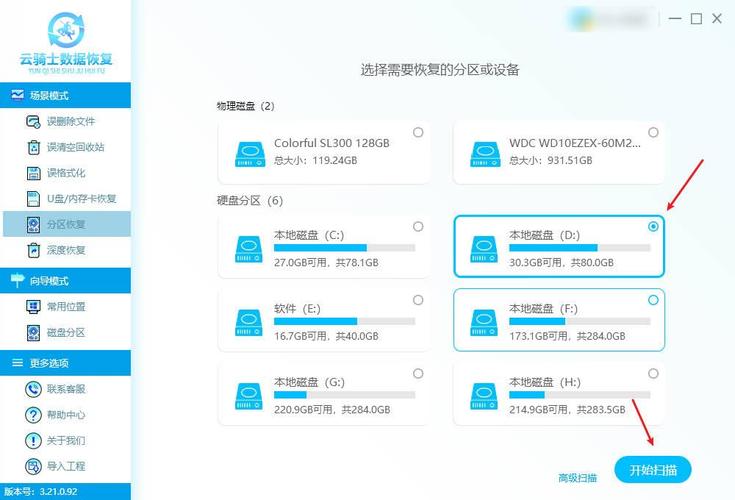Screen dimensions: 735x500
Task: Maximize the application window
Action: click(696, 19)
